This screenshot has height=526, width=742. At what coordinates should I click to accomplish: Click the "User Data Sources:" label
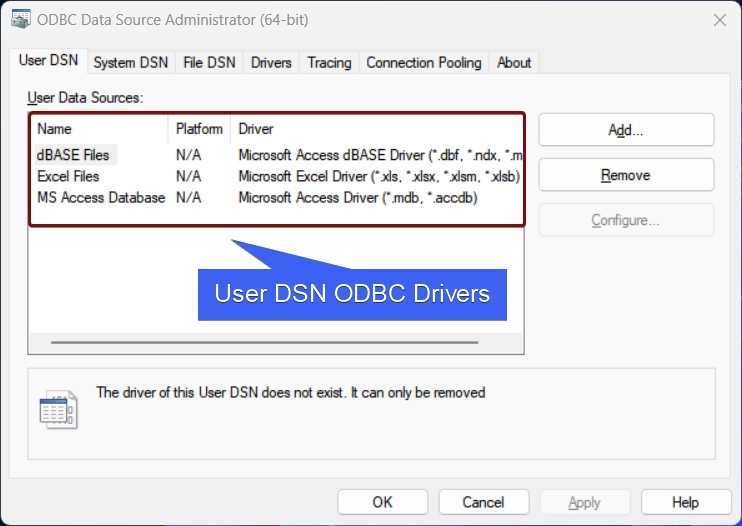point(85,97)
